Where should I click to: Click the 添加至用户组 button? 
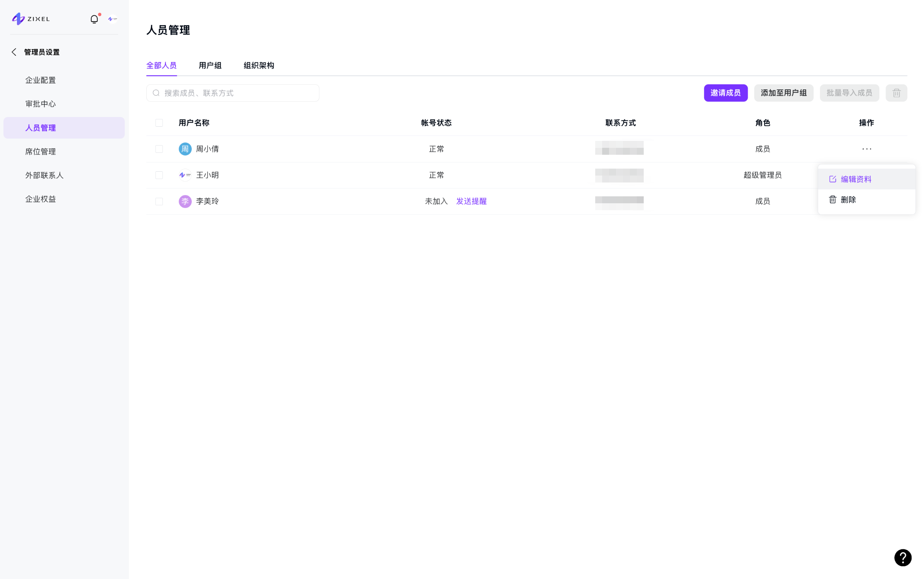(x=783, y=93)
